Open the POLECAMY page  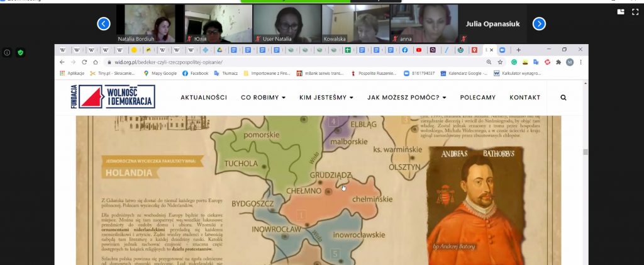point(478,98)
